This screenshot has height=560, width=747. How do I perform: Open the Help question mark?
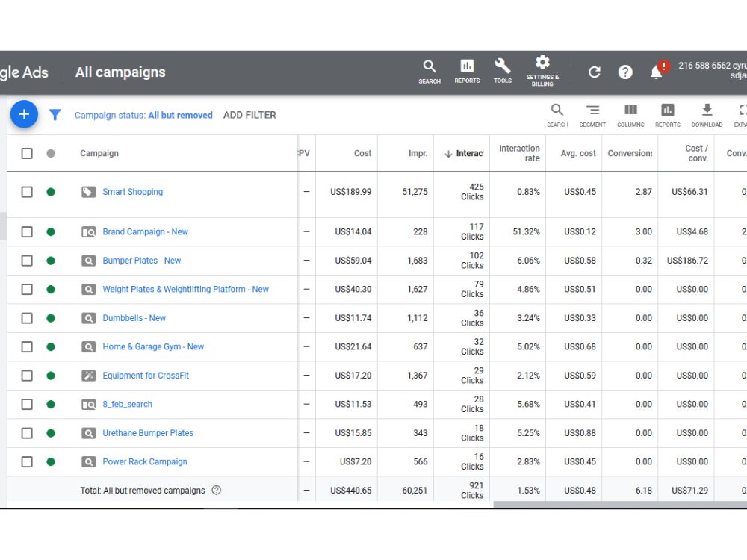tap(625, 72)
